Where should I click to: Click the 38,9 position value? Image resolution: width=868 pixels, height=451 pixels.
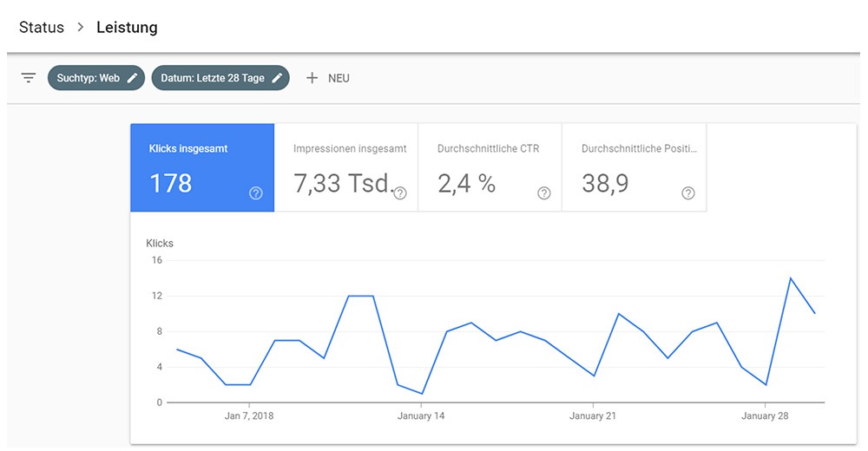605,183
